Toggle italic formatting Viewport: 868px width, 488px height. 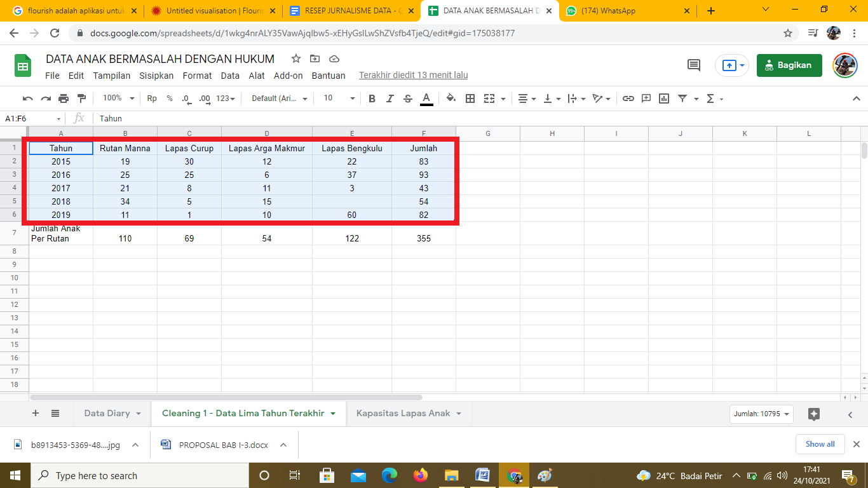(x=390, y=98)
